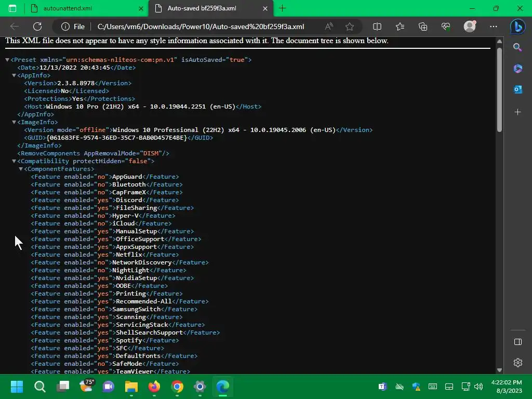
Task: Open a new tab with plus button
Action: coord(282,8)
